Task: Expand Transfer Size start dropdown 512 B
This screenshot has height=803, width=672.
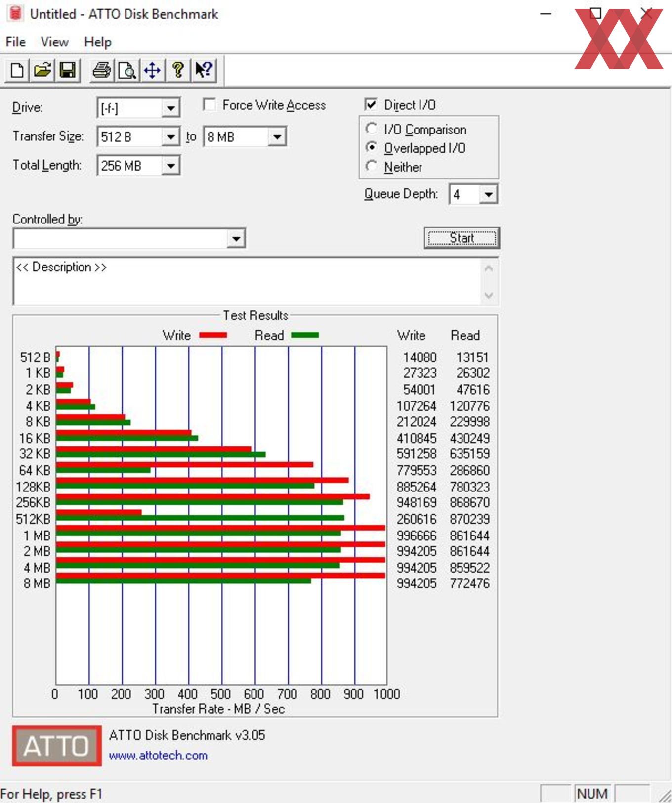Action: tap(170, 136)
